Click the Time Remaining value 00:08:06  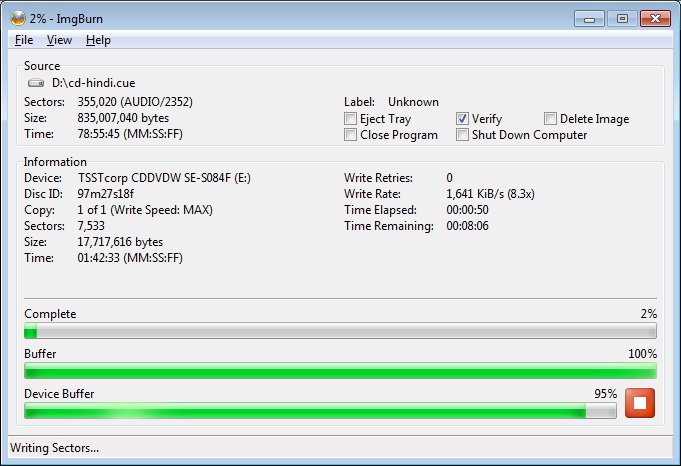click(467, 226)
